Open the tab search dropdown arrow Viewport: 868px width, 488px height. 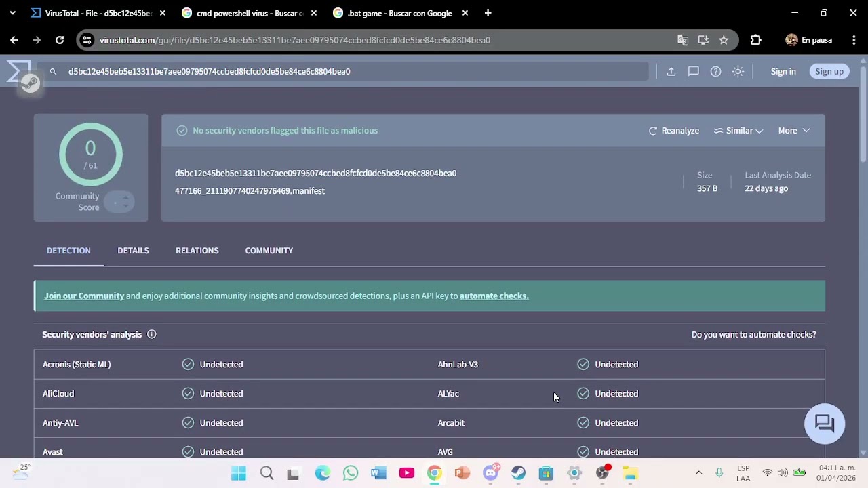click(x=12, y=13)
